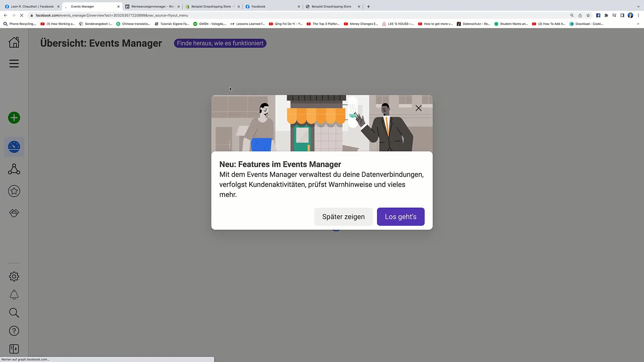The image size is (644, 362).
Task: Click the green plus connect data icon
Action: pos(14,118)
